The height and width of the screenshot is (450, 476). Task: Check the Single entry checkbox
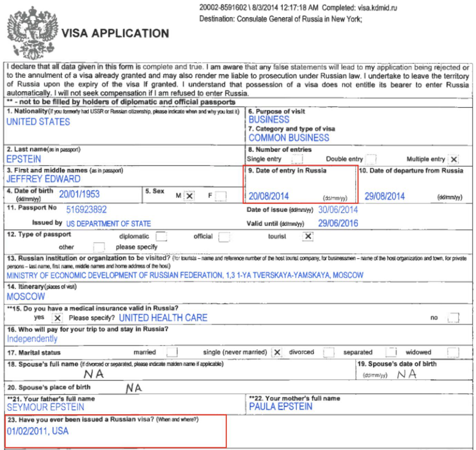click(297, 159)
